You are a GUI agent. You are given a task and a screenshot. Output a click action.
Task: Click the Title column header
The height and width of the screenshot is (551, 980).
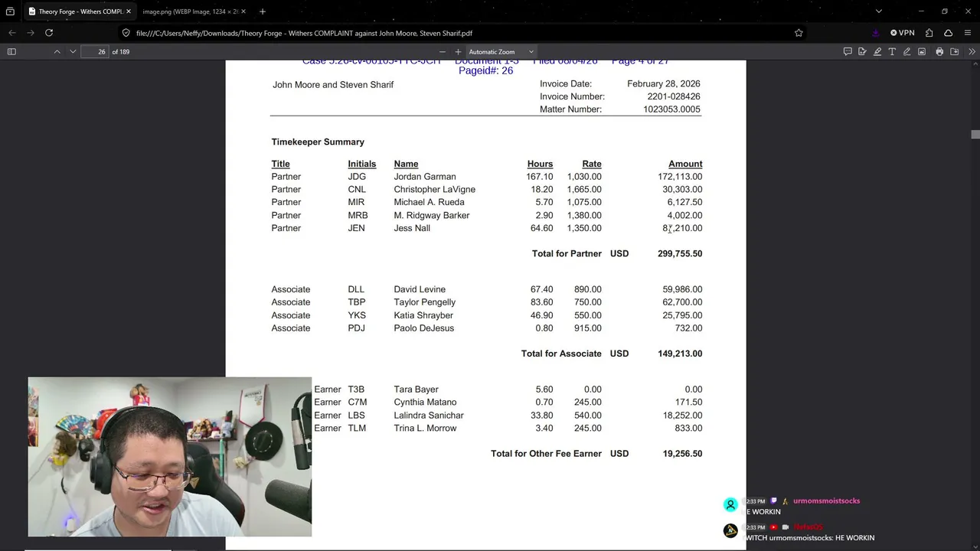point(280,164)
